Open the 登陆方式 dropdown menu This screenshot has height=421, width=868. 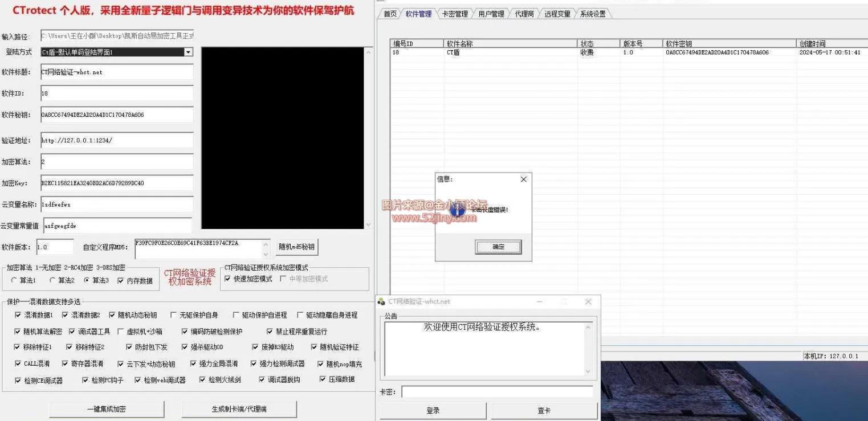189,52
